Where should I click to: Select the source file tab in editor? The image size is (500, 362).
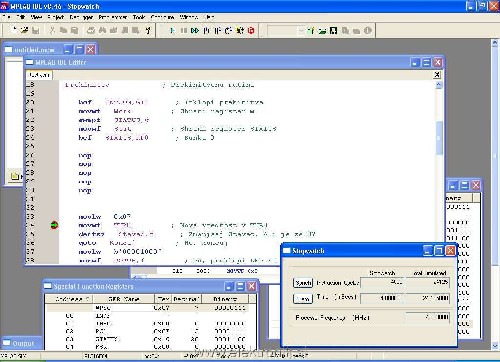[x=39, y=75]
